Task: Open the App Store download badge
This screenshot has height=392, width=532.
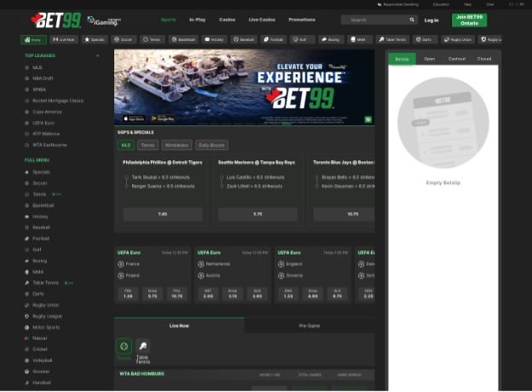Action: 132,118
